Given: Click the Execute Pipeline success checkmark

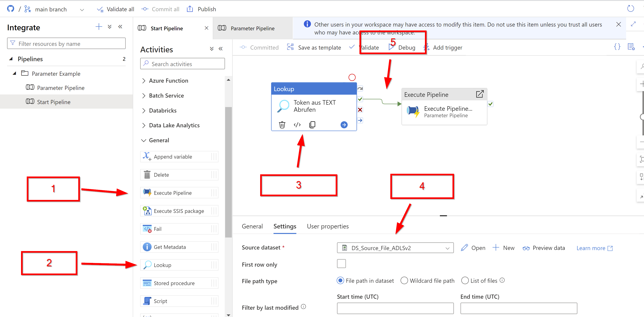Looking at the screenshot, I should [x=490, y=104].
